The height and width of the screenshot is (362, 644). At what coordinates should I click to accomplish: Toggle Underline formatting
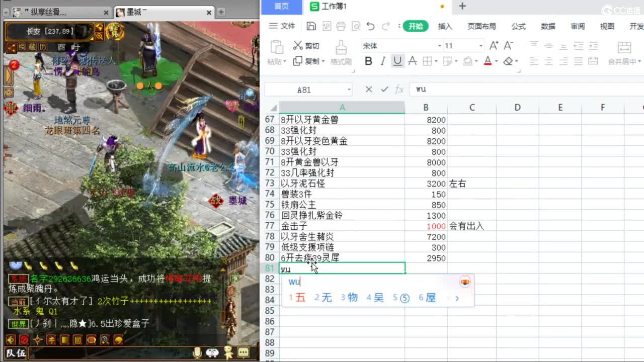click(397, 61)
